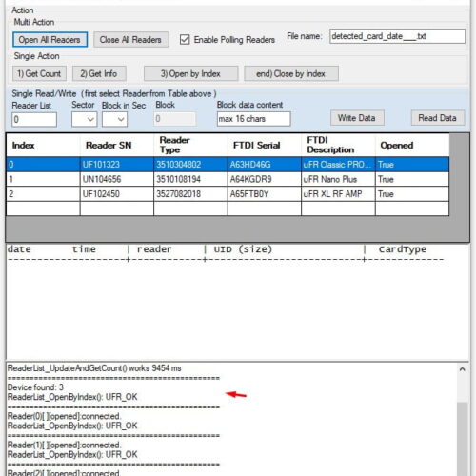Image resolution: width=476 pixels, height=476 pixels.
Task: Click the cell 3510108194
Action: pos(190,179)
